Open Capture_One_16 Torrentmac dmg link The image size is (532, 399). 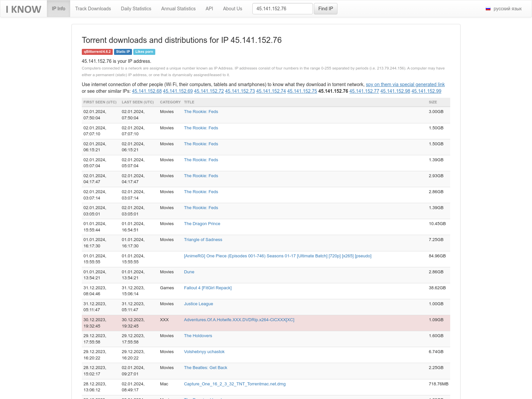(x=235, y=384)
